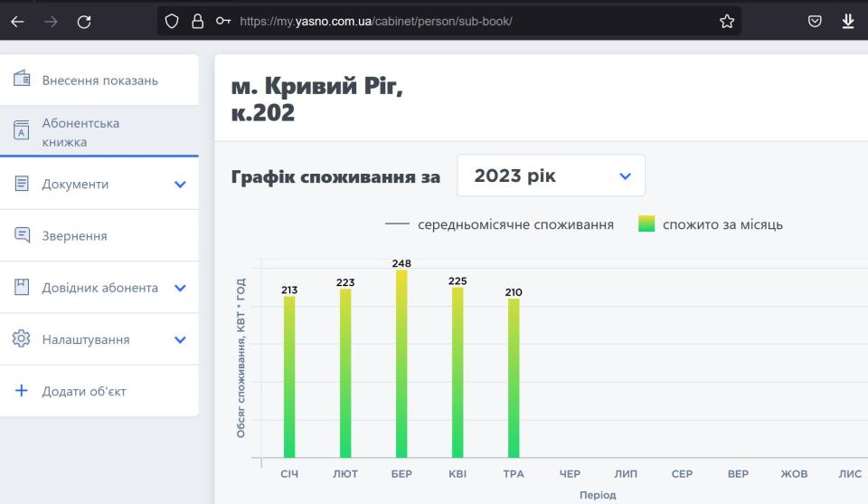868x504 pixels.
Task: Go to the Звернення section
Action: point(74,236)
